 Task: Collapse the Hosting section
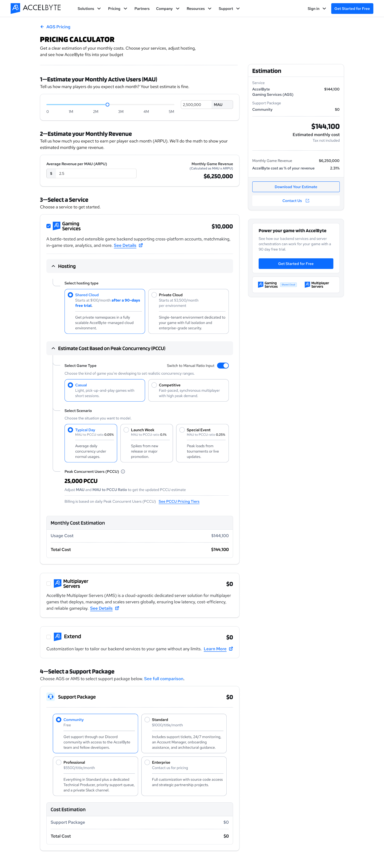(x=53, y=266)
